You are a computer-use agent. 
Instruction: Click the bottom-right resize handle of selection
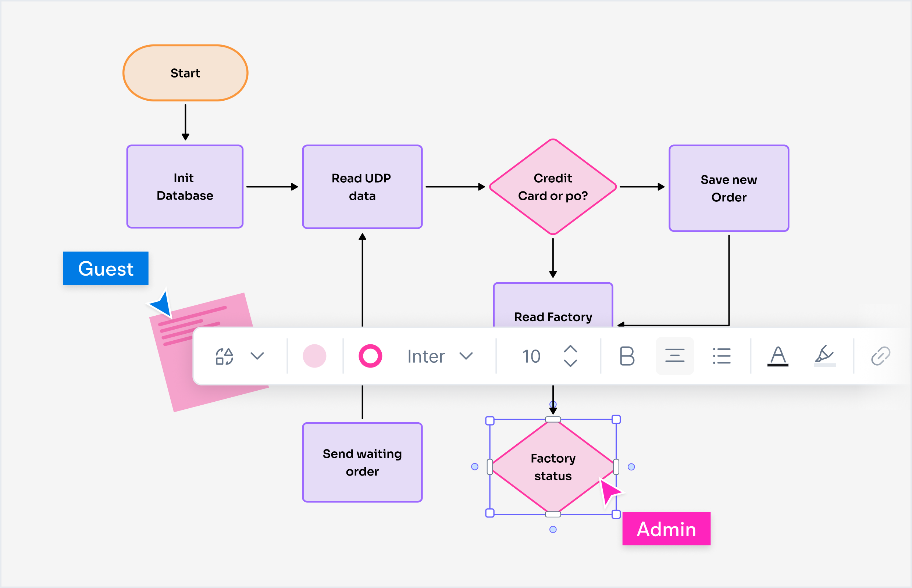(x=616, y=514)
